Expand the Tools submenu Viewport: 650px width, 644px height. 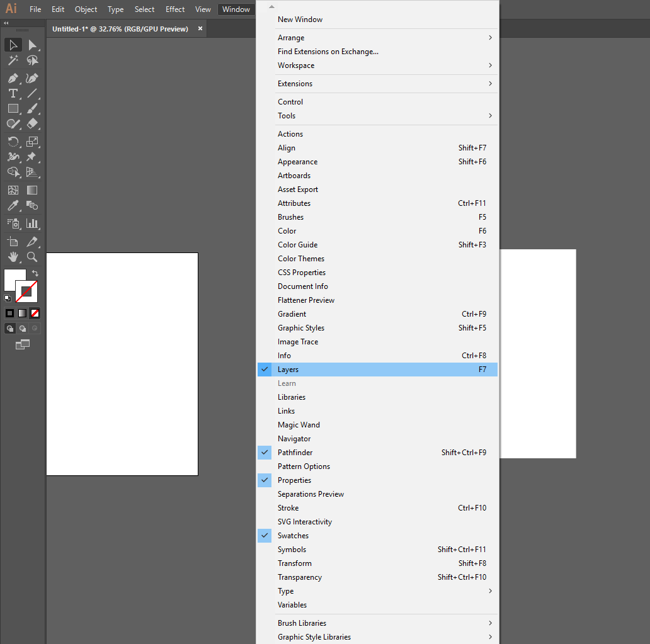tap(377, 116)
